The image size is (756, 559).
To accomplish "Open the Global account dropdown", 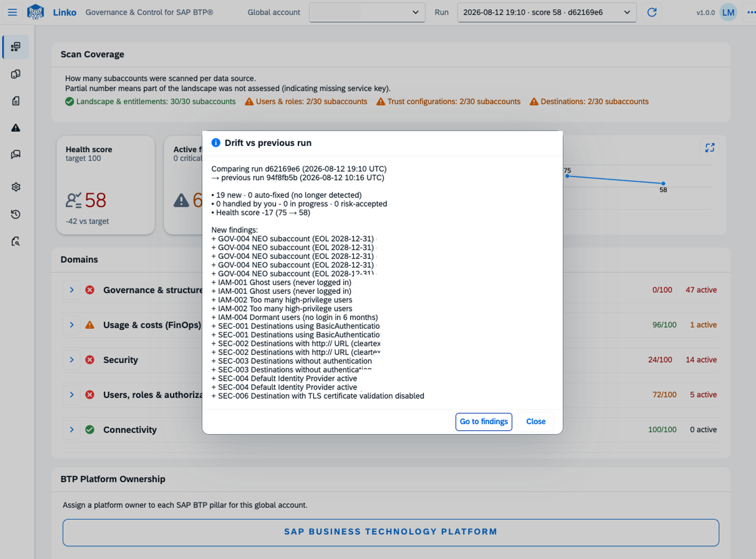I will (367, 13).
